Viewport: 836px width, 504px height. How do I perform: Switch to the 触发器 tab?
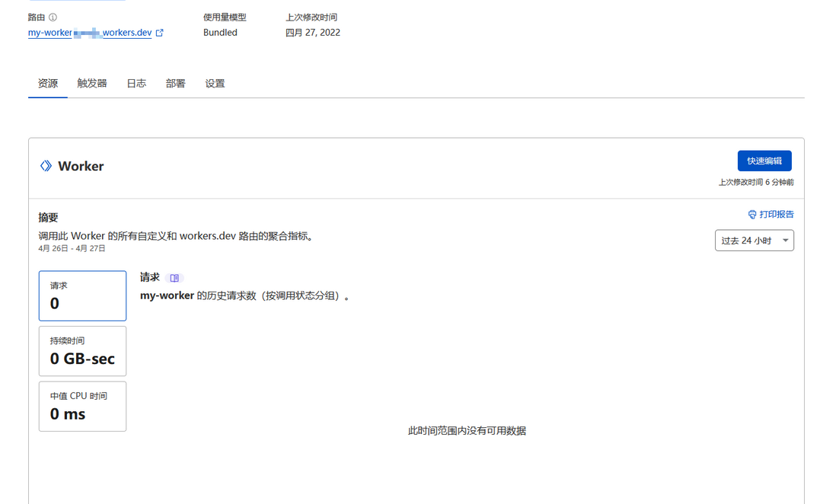(x=91, y=84)
